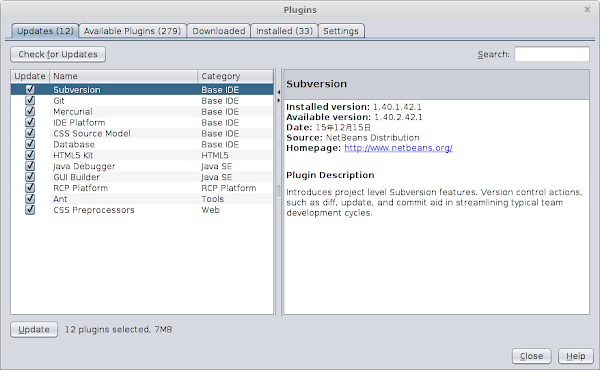Select the GUI Builder plugin row

pos(142,177)
